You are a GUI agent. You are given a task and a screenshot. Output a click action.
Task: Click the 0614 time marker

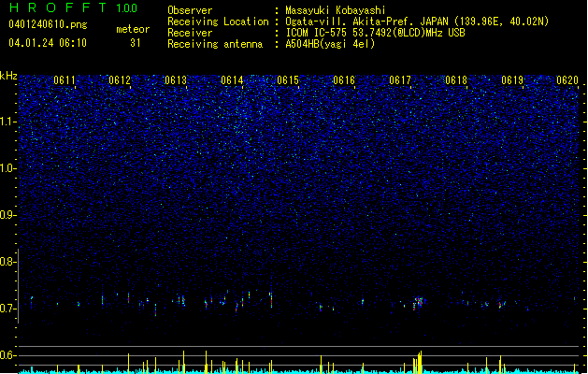tap(232, 80)
